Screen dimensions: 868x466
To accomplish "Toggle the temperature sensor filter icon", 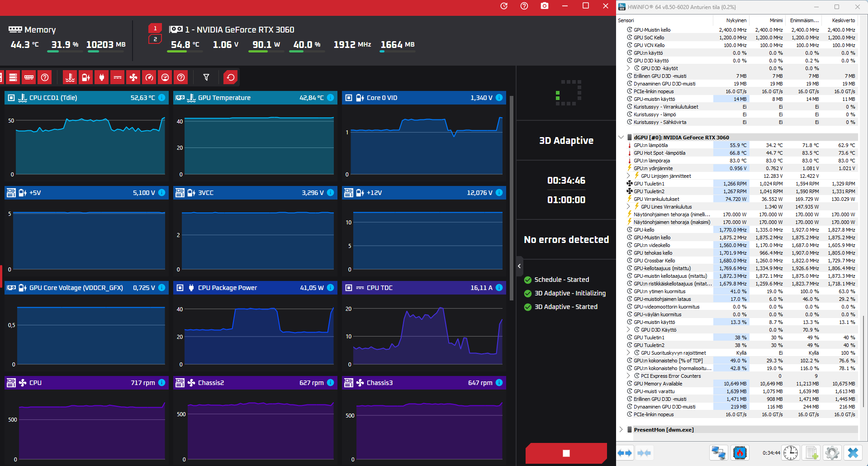I will [70, 77].
